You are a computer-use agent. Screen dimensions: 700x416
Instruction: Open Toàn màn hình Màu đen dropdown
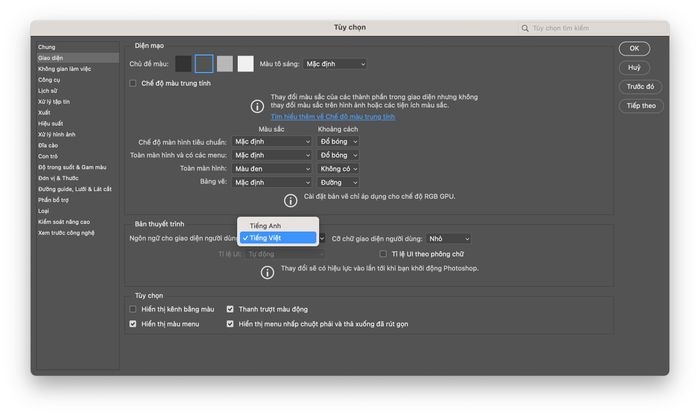click(x=271, y=169)
